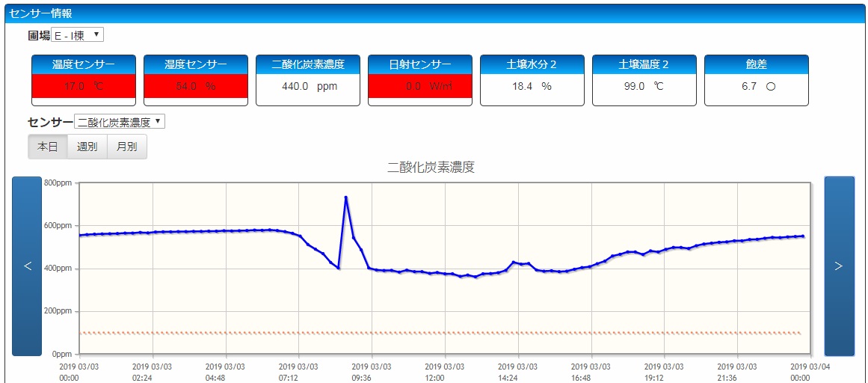Click the red 17.0 ℃ temperature value
This screenshot has width=868, height=383.
tap(84, 87)
